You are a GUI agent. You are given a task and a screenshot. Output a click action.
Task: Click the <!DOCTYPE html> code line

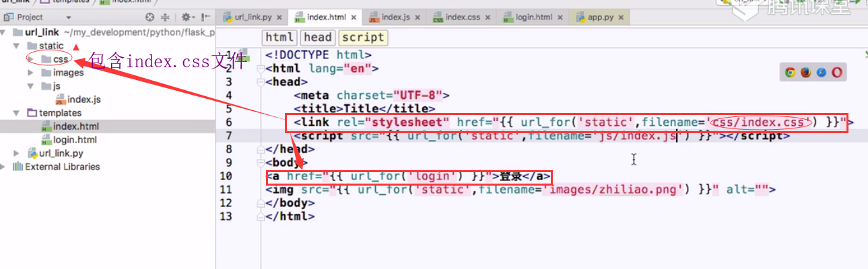(x=319, y=55)
